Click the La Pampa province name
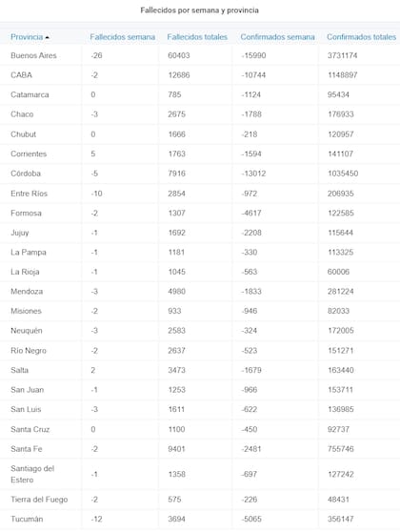The width and height of the screenshot is (400, 532). 29,252
